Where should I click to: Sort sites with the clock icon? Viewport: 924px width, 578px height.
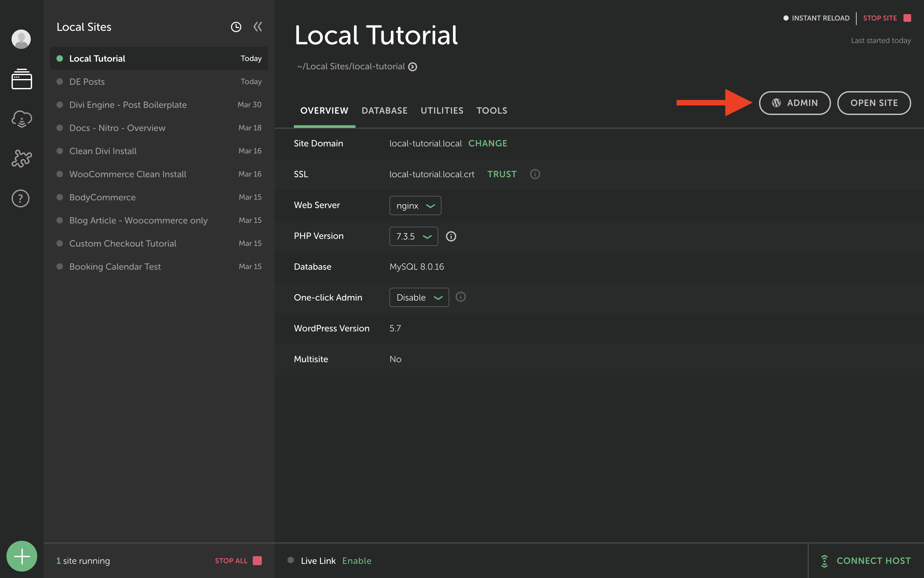coord(236,27)
